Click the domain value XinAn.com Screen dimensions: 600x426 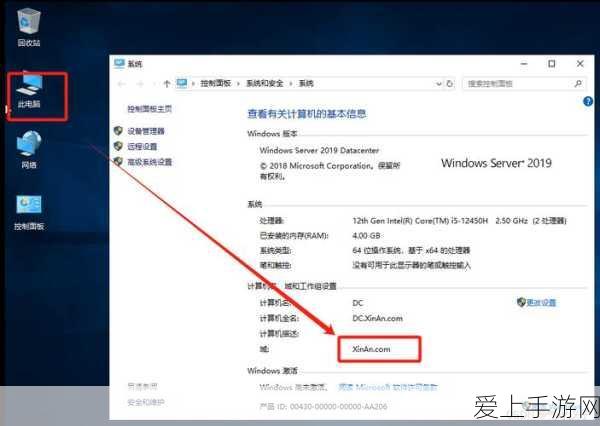tap(371, 349)
